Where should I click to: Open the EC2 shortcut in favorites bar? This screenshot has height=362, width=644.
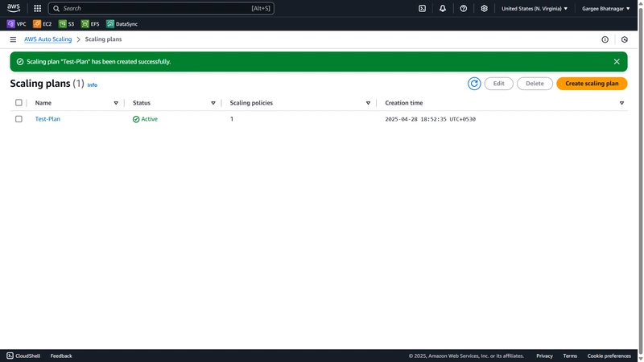click(x=43, y=24)
